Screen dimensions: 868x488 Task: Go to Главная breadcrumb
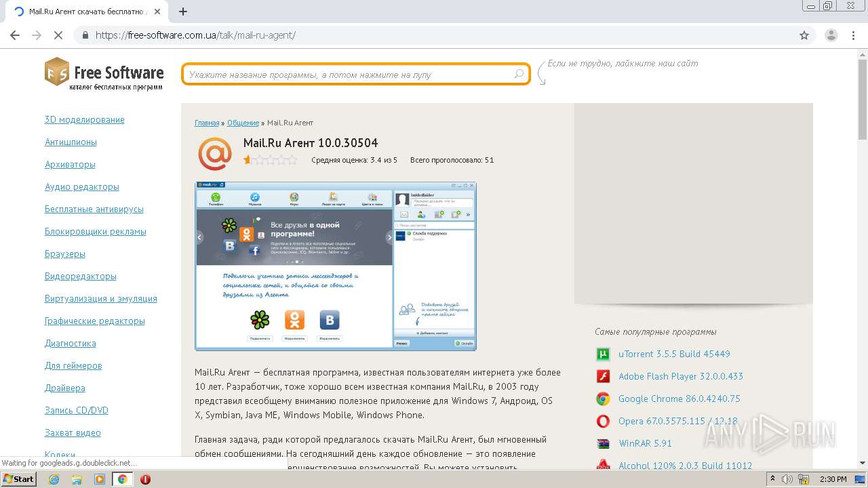(207, 123)
